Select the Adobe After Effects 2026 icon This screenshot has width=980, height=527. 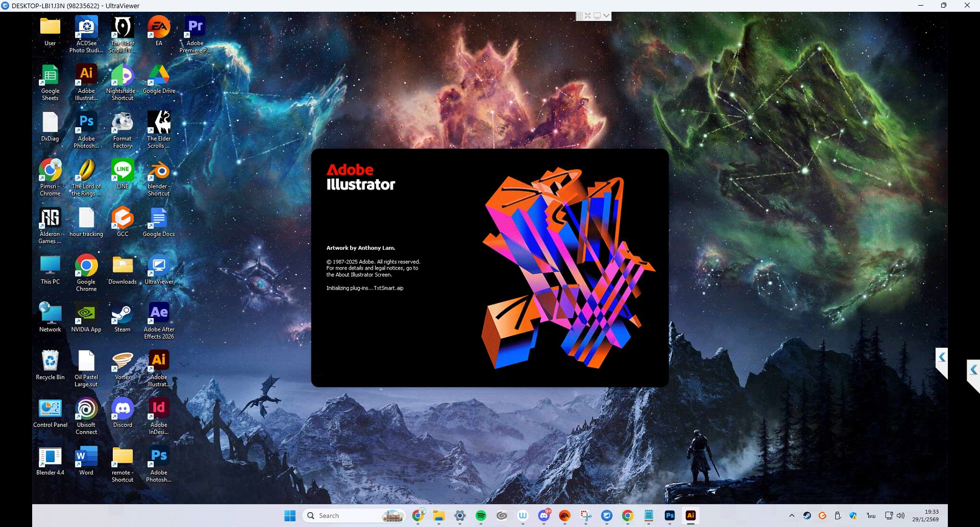(x=159, y=321)
